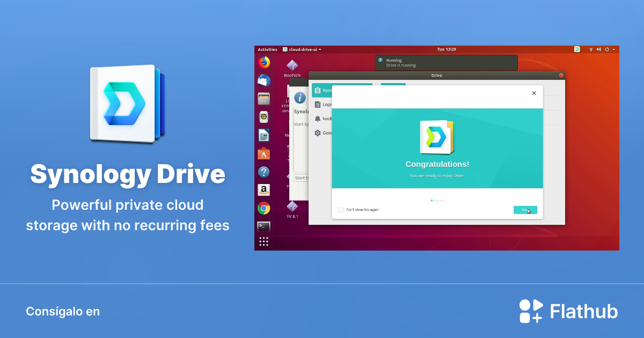Open a Terminal from the dock

pyautogui.click(x=264, y=226)
